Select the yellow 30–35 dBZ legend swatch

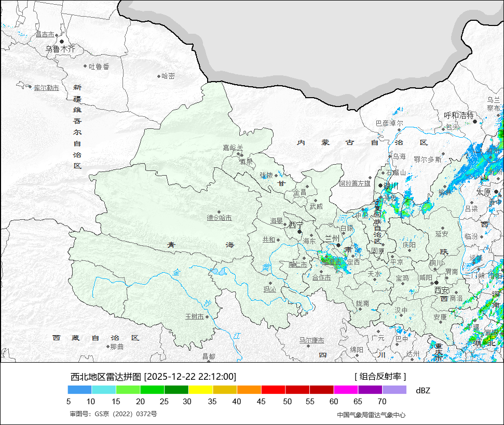point(200,390)
